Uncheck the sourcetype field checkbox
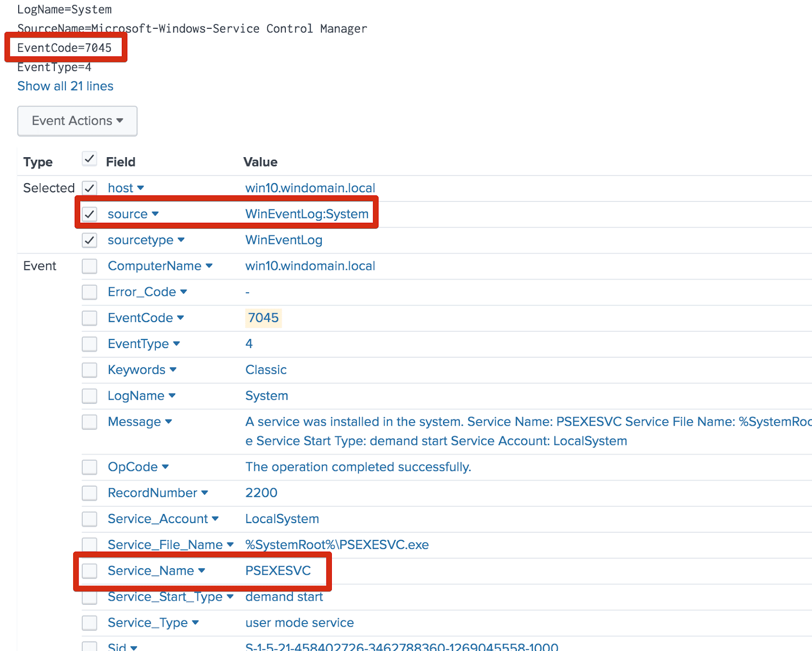This screenshot has height=651, width=812. pyautogui.click(x=90, y=241)
